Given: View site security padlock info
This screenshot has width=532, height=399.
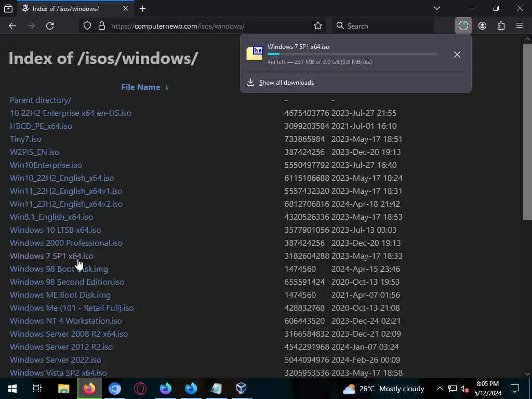Looking at the screenshot, I should pos(101,26).
